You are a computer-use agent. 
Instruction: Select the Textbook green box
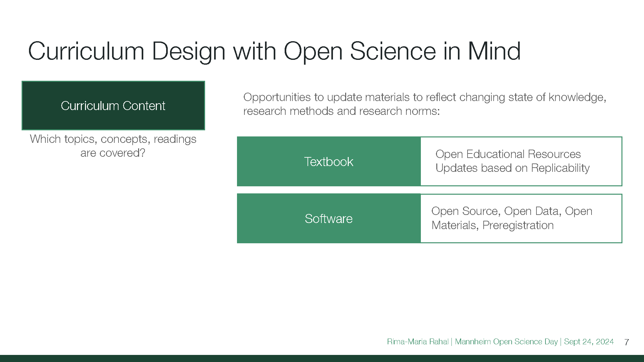tap(329, 162)
